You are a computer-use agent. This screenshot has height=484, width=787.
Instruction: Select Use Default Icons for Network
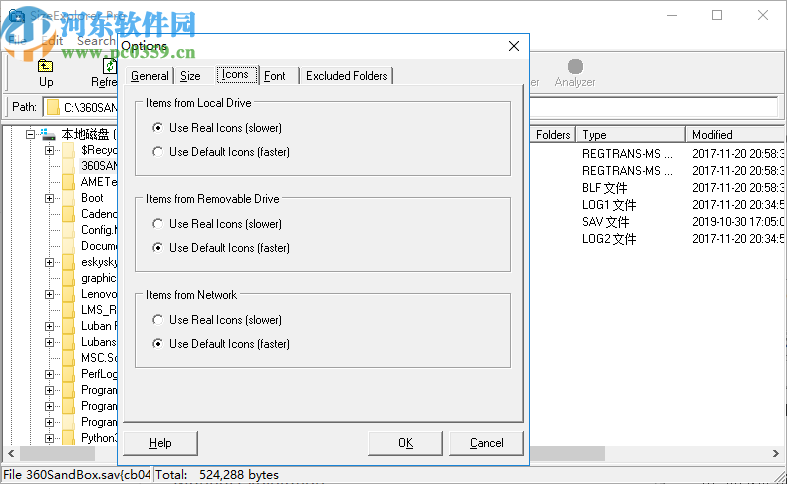[158, 344]
